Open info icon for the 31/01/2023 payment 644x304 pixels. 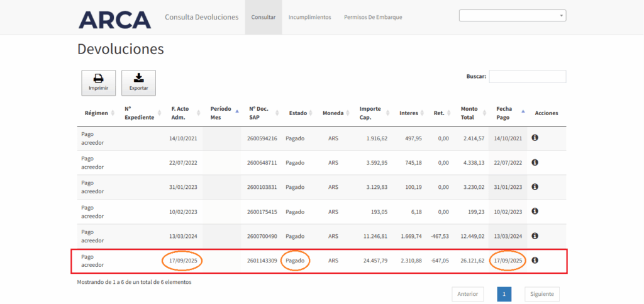[x=535, y=187]
